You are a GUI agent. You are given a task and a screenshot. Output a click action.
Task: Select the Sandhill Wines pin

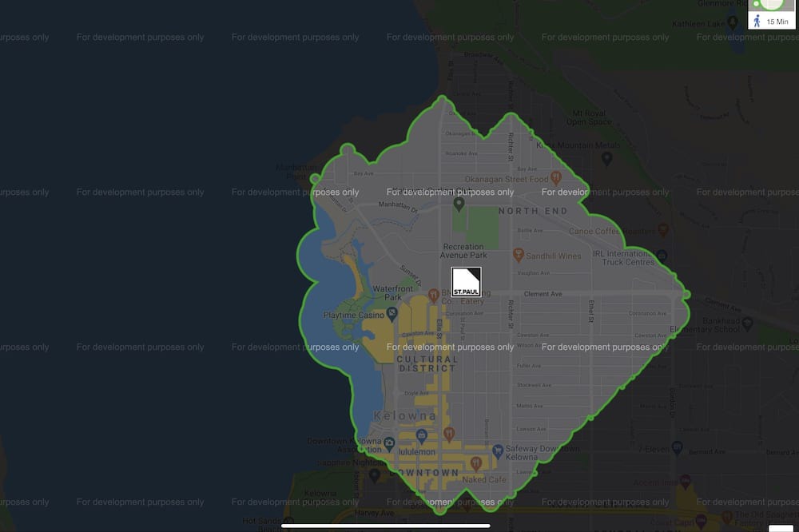[518, 256]
